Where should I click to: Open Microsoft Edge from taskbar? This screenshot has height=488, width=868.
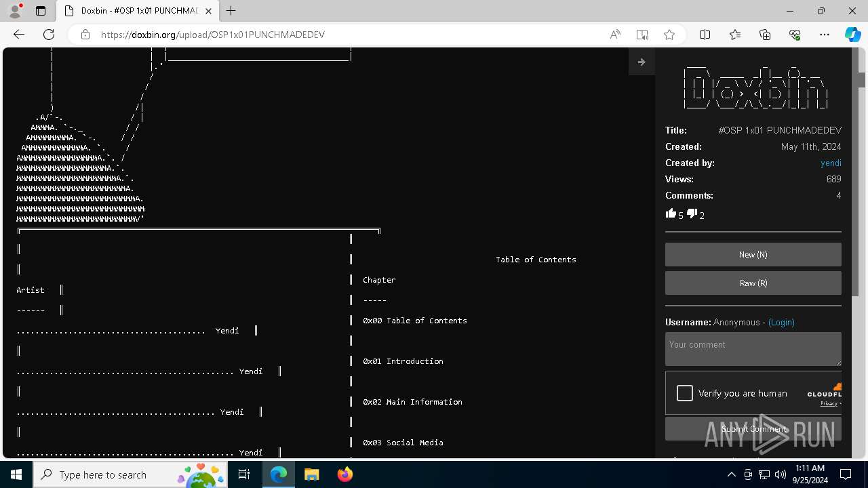tap(279, 474)
